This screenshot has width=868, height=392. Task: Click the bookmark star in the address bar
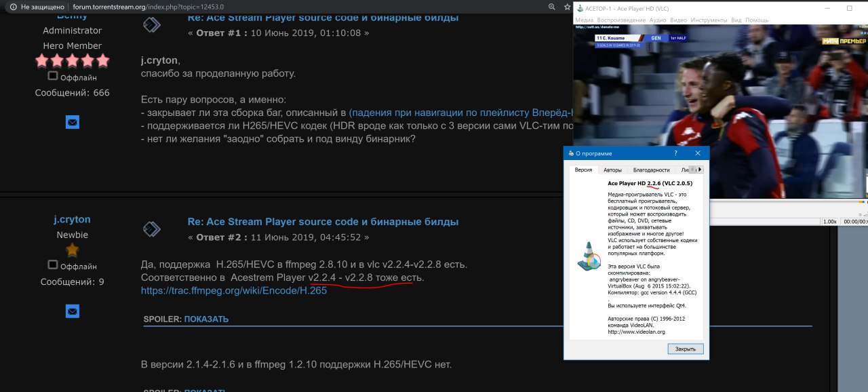click(566, 6)
